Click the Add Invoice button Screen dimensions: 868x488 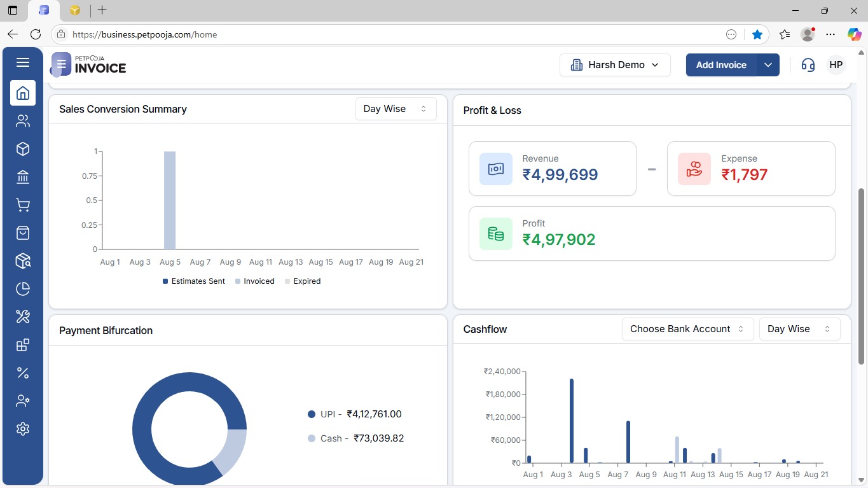tap(720, 64)
